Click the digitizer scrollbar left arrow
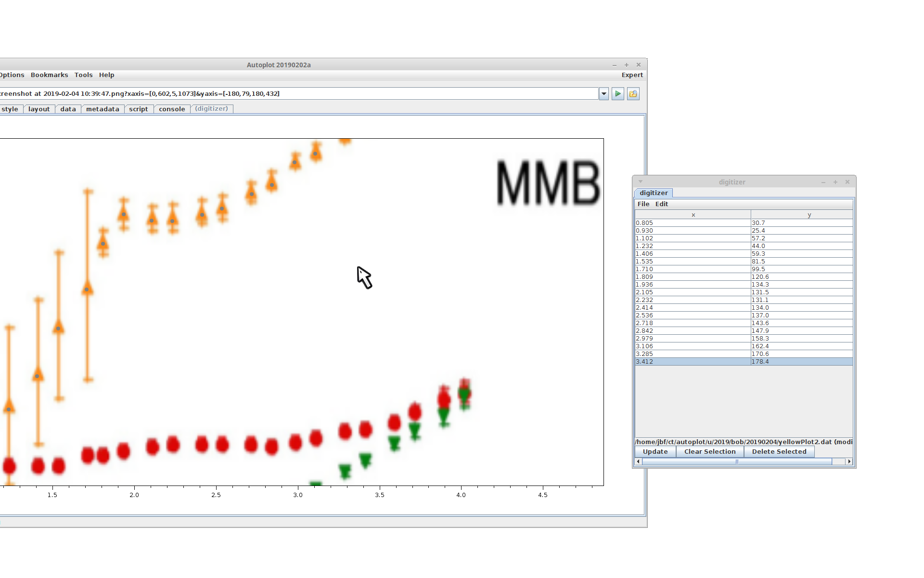Viewport: 924px width, 578px height. point(639,461)
